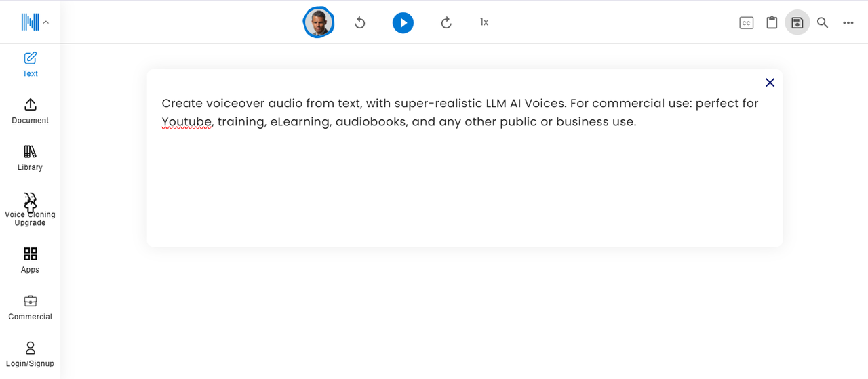Open the Commercial briefcase section
The image size is (868, 379).
30,307
